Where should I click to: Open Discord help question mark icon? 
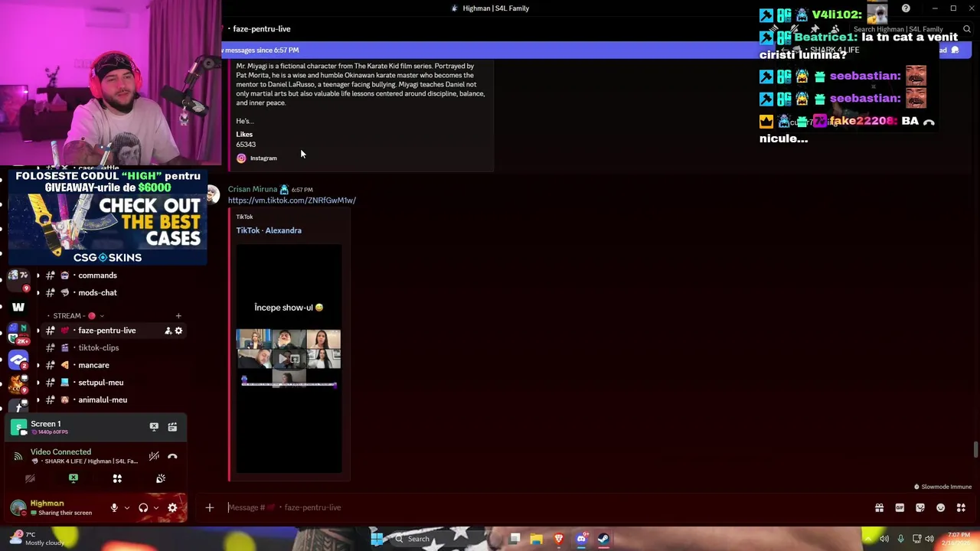pyautogui.click(x=906, y=8)
